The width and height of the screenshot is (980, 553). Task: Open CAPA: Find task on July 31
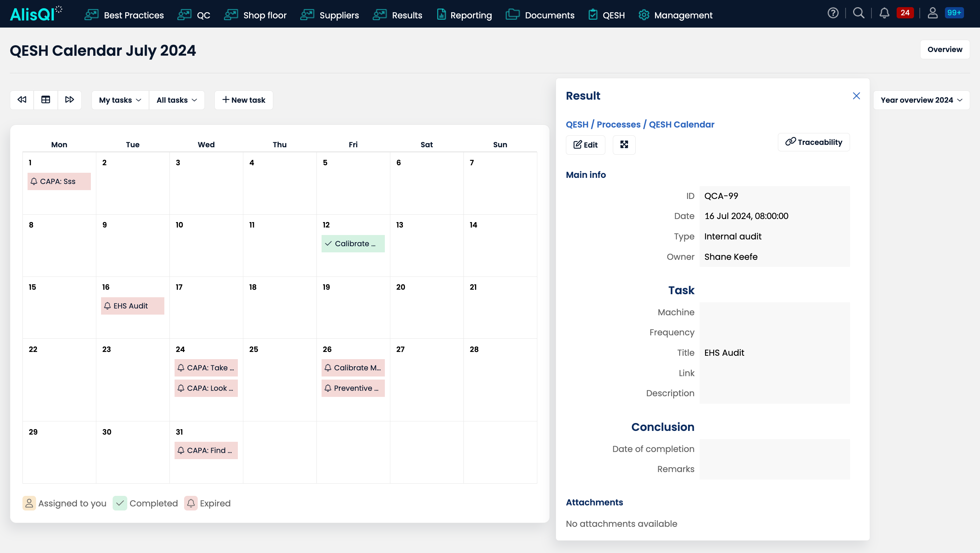(x=206, y=450)
